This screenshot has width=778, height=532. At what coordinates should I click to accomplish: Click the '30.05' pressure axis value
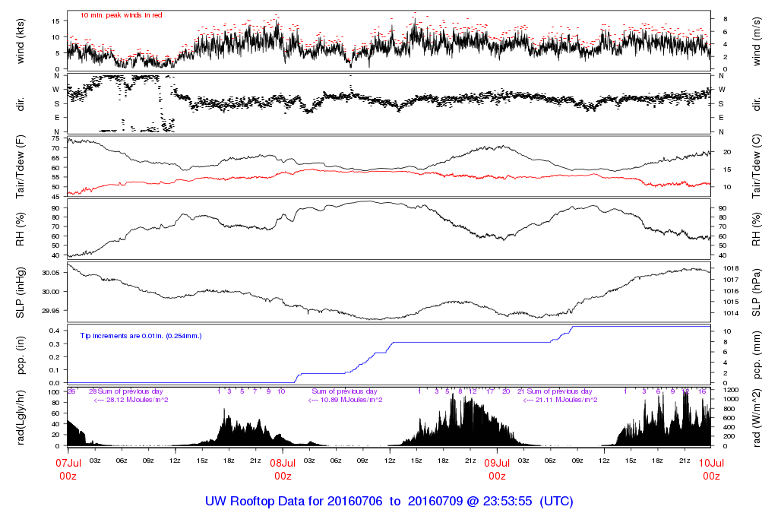tap(51, 273)
